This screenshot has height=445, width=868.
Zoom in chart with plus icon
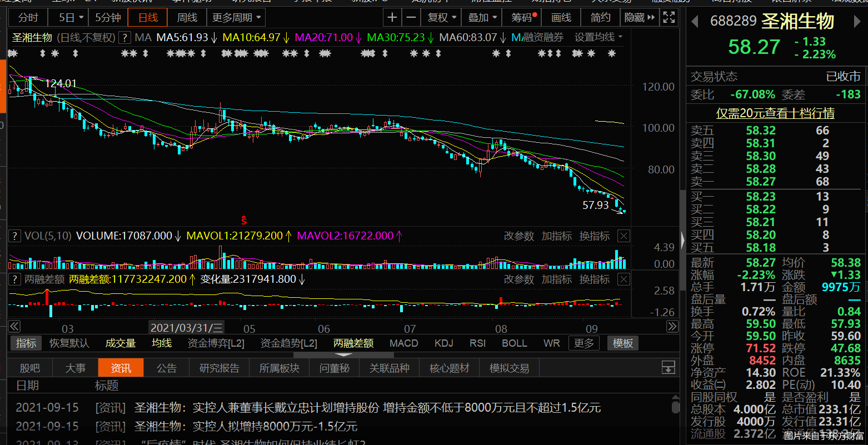coord(392,18)
